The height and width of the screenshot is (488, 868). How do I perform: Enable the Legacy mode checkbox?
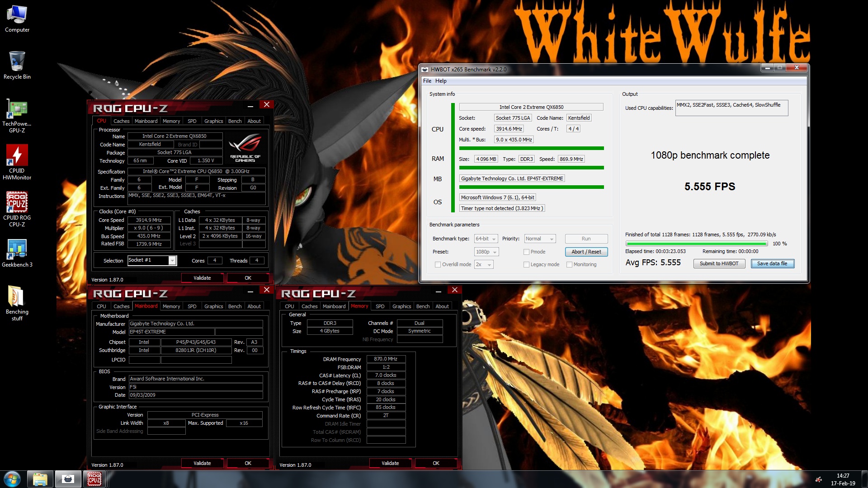coord(526,264)
